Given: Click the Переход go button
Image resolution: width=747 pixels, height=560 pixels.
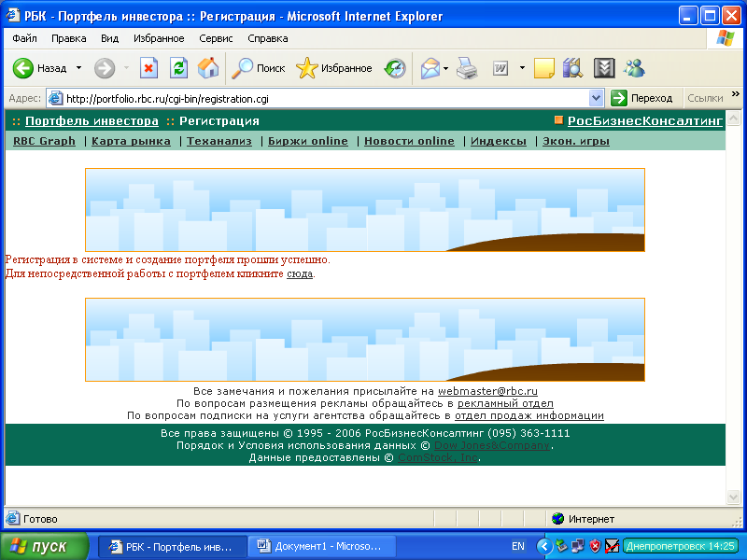Looking at the screenshot, I should (642, 98).
